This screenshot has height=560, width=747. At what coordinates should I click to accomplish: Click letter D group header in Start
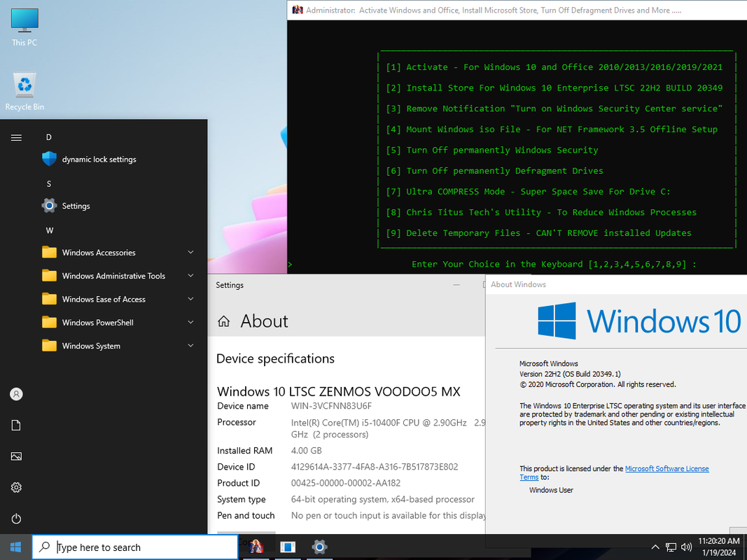[x=48, y=137]
